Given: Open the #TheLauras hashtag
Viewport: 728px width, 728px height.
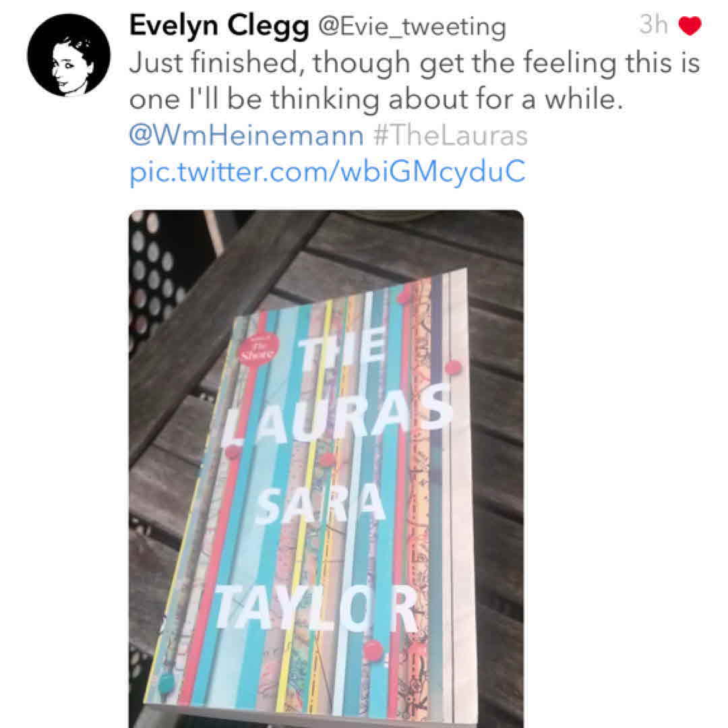Looking at the screenshot, I should click(450, 135).
